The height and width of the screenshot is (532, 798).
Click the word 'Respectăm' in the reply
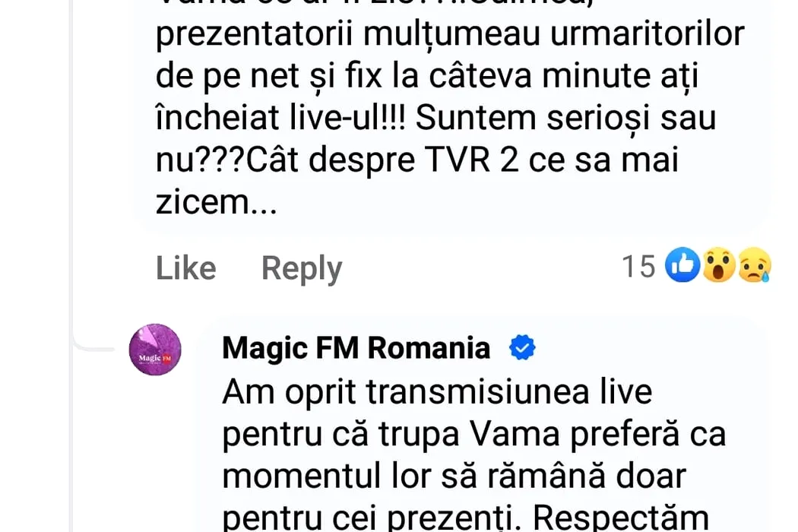[x=621, y=518]
